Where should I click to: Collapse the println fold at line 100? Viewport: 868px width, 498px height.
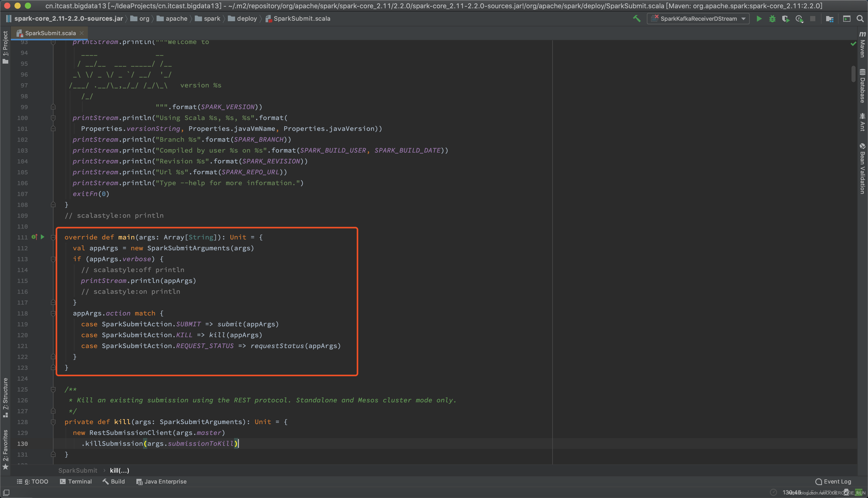(53, 118)
